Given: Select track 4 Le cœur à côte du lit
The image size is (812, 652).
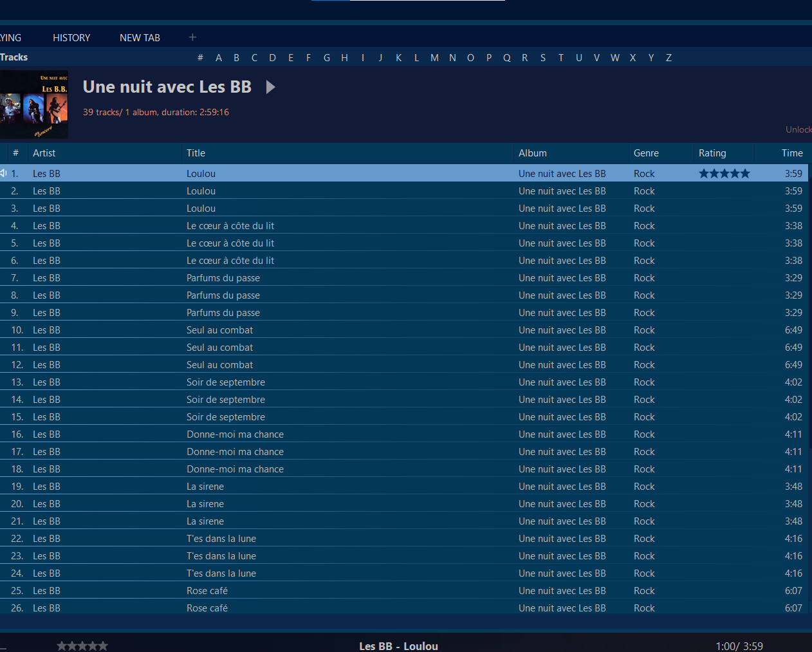Looking at the screenshot, I should click(404, 226).
